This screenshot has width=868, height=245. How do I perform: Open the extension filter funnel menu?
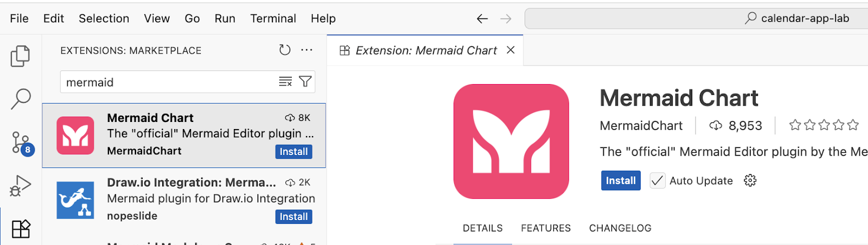pos(305,82)
